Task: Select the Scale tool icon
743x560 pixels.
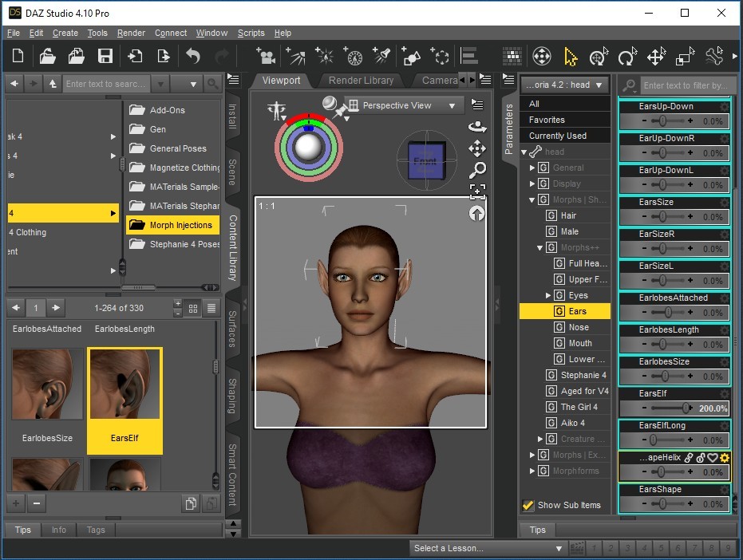Action: point(685,57)
